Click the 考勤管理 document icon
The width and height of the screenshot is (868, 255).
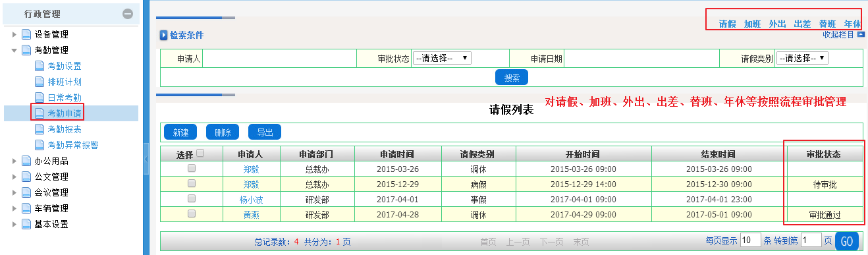point(26,50)
